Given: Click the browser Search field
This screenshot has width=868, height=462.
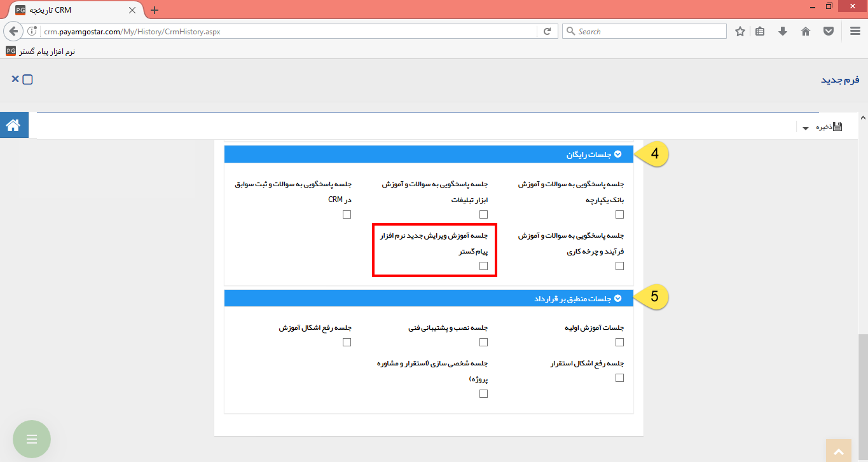Looking at the screenshot, I should coord(644,31).
